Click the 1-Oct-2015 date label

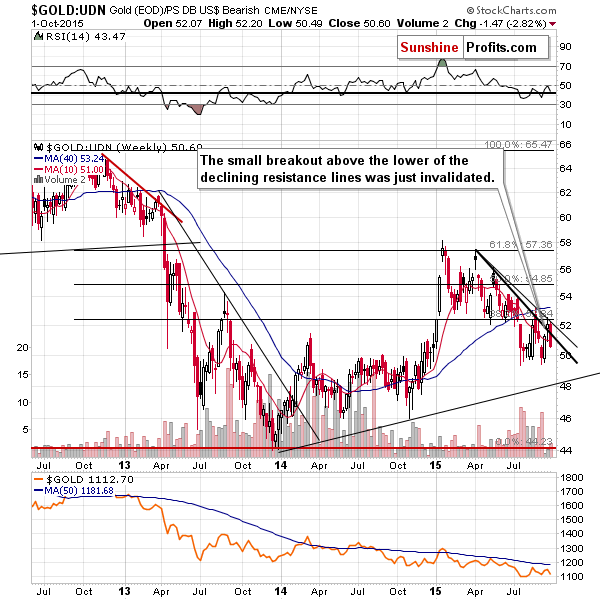[57, 24]
